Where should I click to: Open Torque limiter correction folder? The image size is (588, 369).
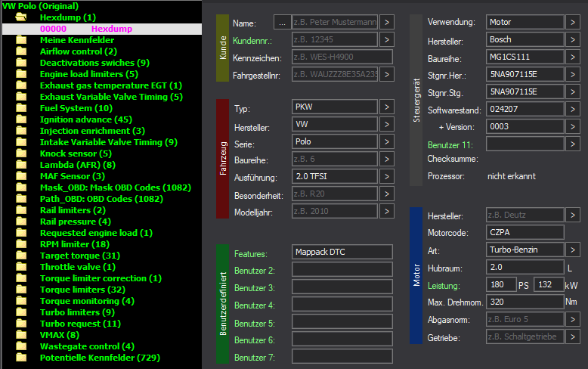[x=101, y=278]
